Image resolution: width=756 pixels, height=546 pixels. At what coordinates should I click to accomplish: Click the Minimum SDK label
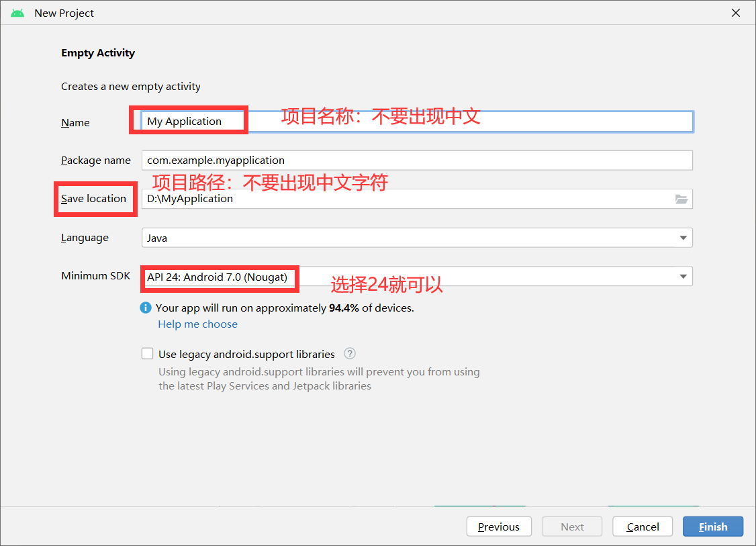pos(95,276)
